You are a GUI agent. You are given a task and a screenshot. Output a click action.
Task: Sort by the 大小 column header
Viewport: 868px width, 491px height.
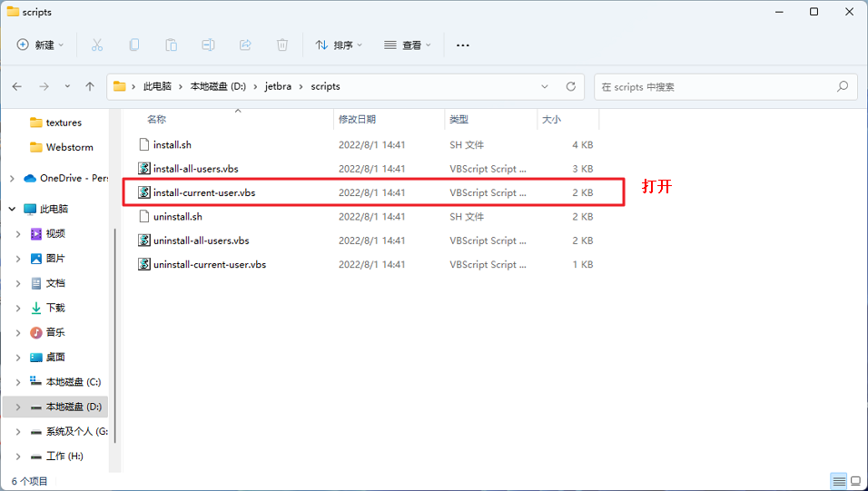tap(568, 119)
